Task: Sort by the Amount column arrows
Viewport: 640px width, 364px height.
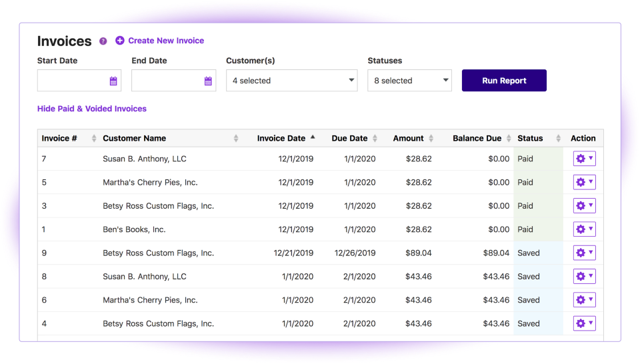Action: pyautogui.click(x=431, y=139)
